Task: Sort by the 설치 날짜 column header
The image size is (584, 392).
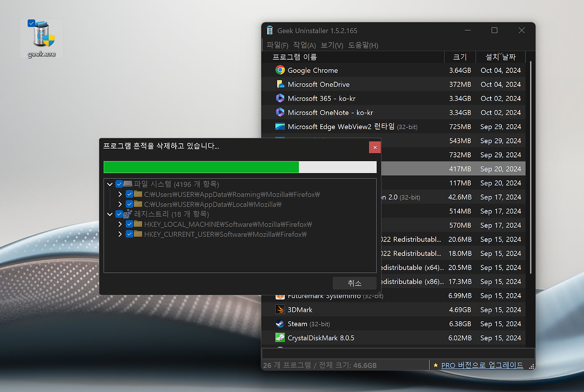Action: tap(501, 57)
